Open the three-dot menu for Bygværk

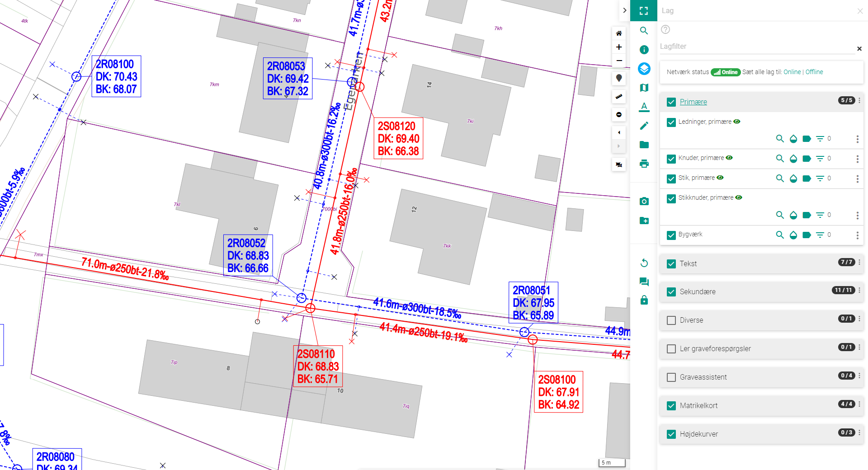pos(858,235)
